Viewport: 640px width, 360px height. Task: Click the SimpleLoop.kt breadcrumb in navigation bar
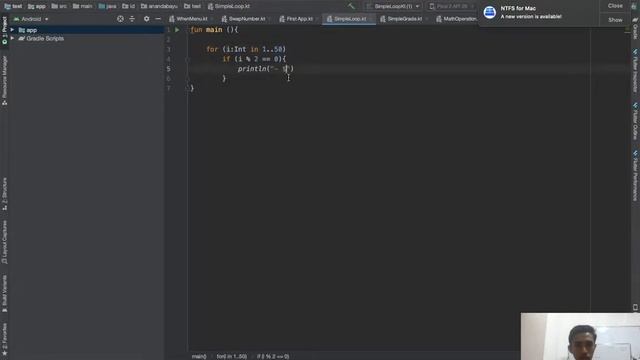pos(229,7)
